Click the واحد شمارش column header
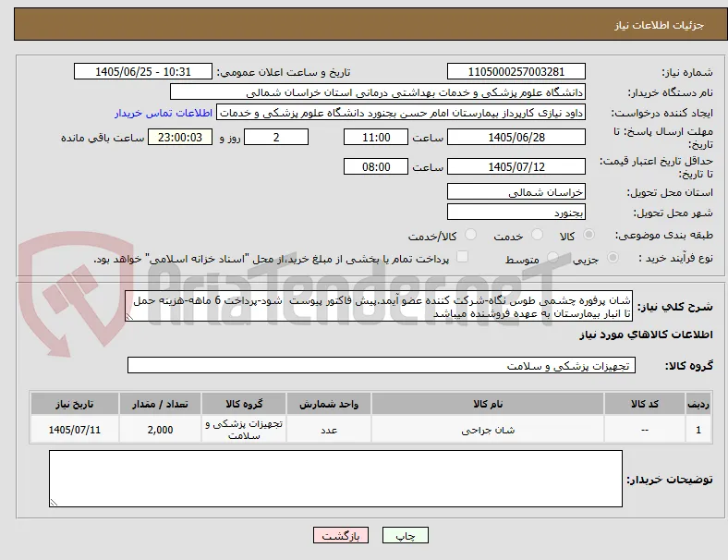This screenshot has width=728, height=560. point(329,404)
